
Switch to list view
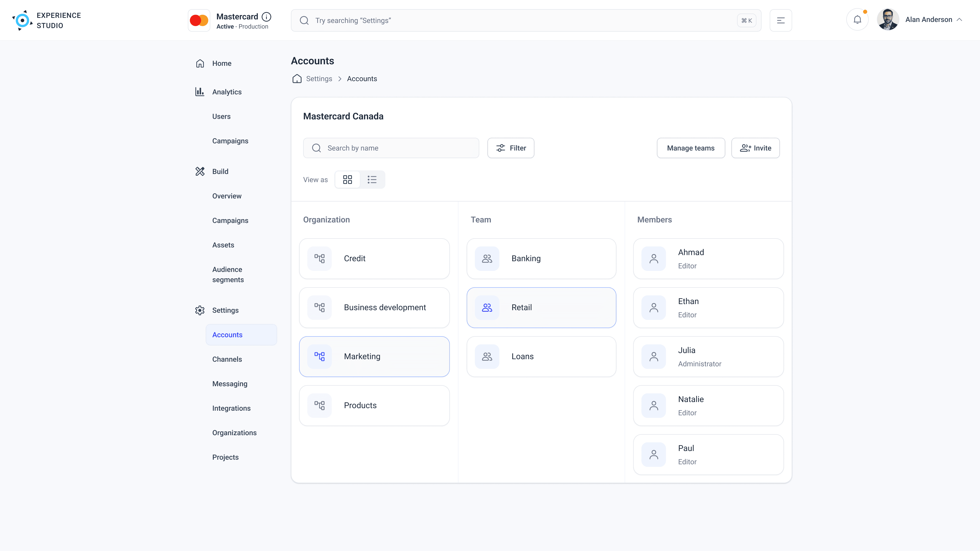372,180
